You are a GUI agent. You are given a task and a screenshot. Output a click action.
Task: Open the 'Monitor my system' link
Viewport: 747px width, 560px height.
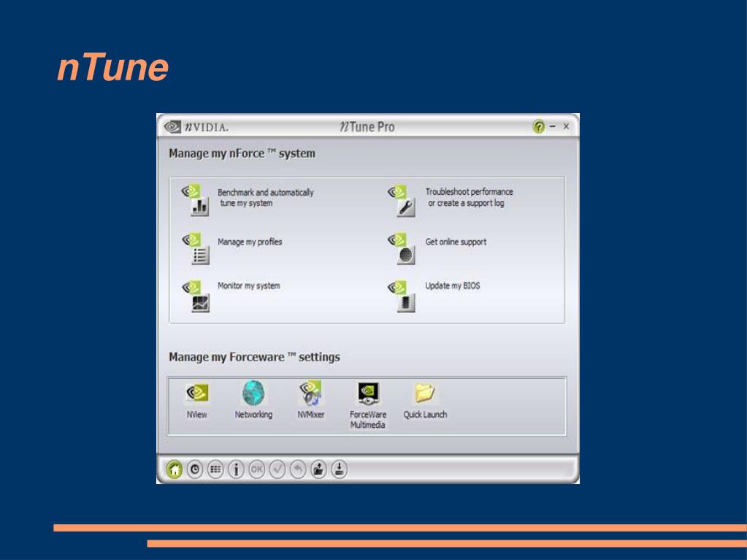pyautogui.click(x=249, y=285)
